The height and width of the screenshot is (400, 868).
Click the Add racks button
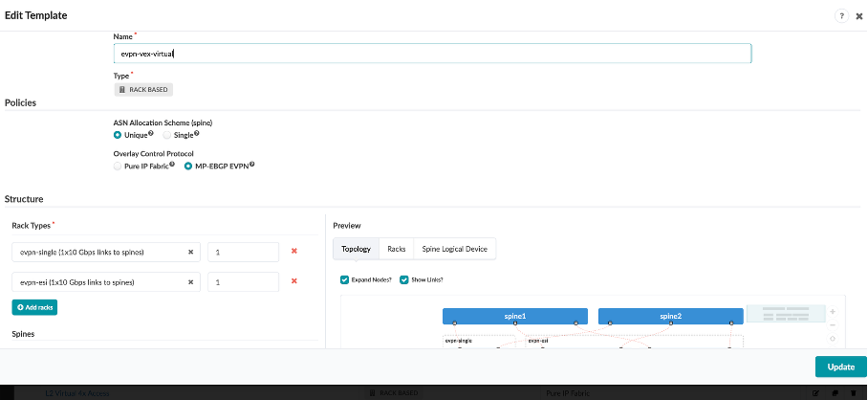coord(34,308)
